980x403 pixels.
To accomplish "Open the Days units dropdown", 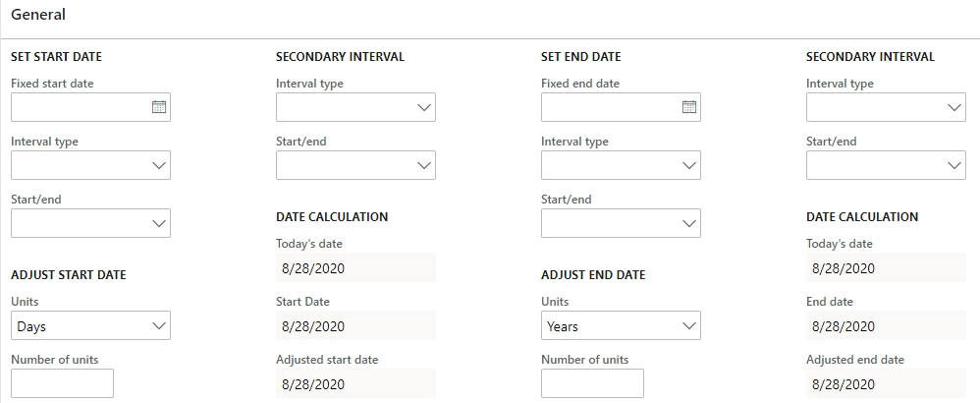I will (90, 325).
